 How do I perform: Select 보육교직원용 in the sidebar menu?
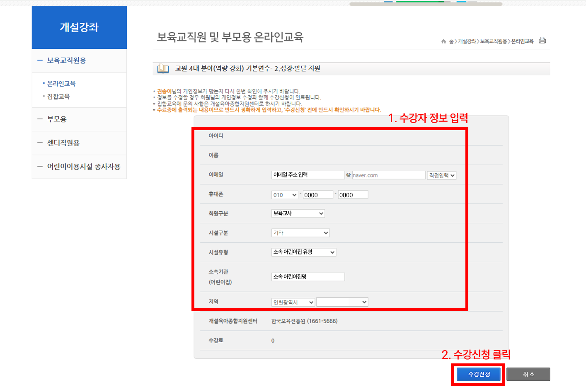(x=66, y=60)
